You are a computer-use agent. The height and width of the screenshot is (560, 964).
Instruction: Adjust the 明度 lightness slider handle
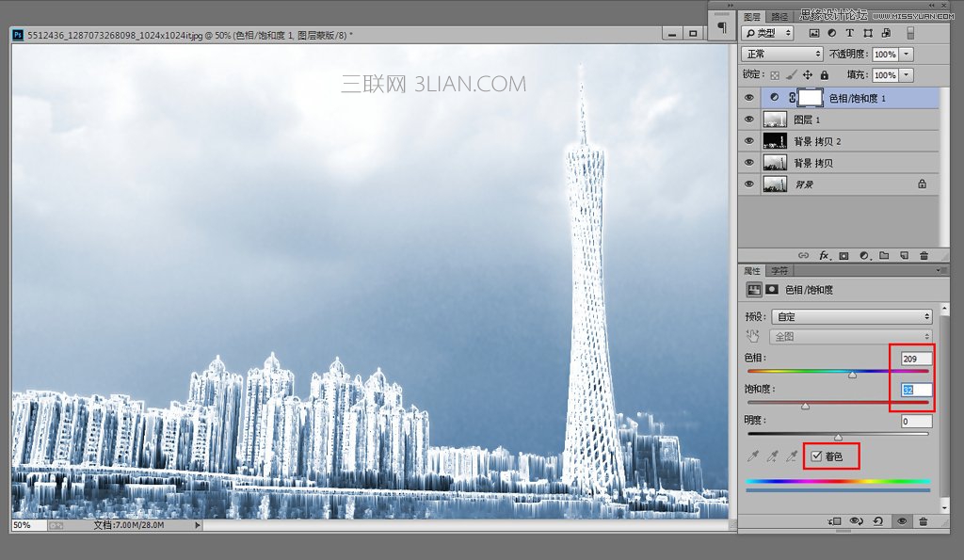point(838,437)
